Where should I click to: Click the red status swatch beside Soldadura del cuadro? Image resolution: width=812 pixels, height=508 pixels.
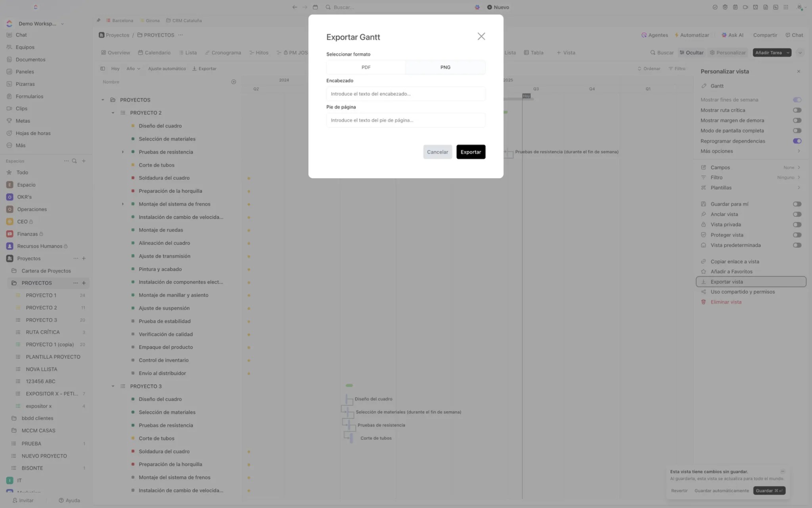[132, 178]
